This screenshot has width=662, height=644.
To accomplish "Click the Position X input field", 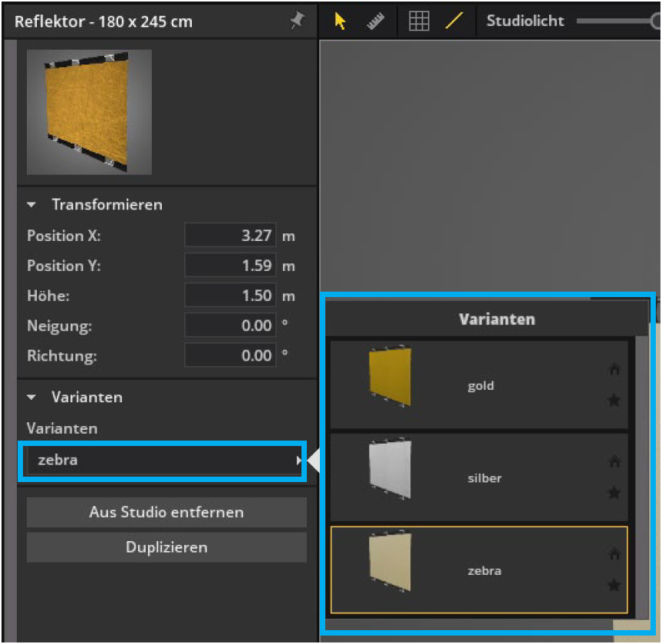I will click(x=230, y=236).
